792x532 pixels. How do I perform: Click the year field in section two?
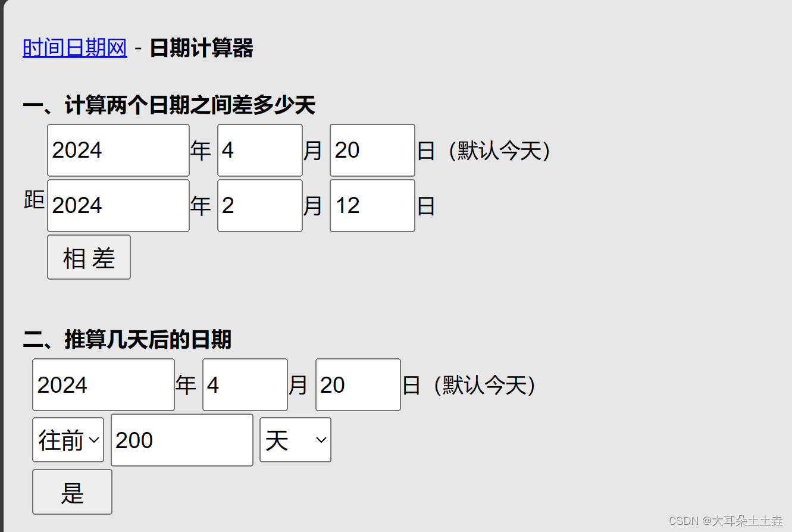click(103, 384)
